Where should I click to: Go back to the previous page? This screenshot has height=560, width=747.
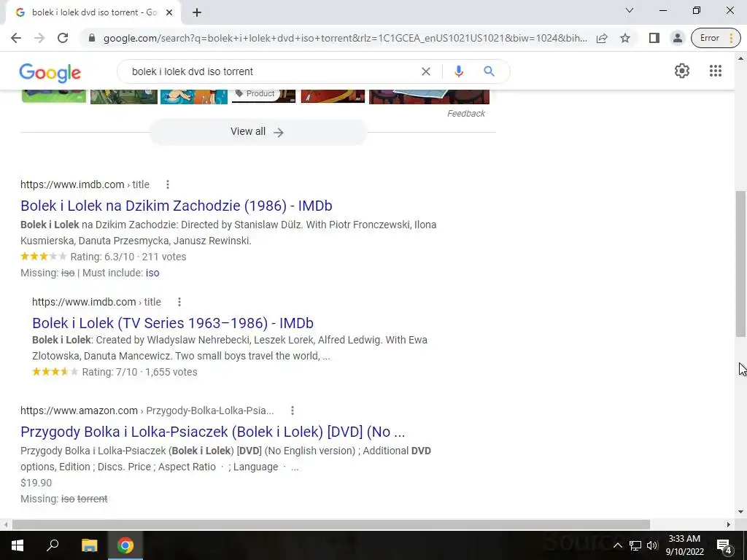coord(16,38)
